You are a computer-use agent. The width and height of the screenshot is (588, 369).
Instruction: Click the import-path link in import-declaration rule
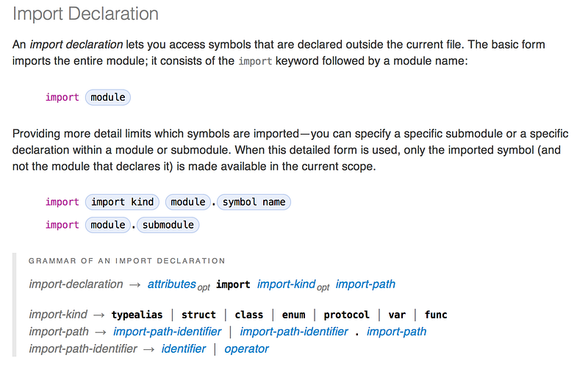[365, 284]
